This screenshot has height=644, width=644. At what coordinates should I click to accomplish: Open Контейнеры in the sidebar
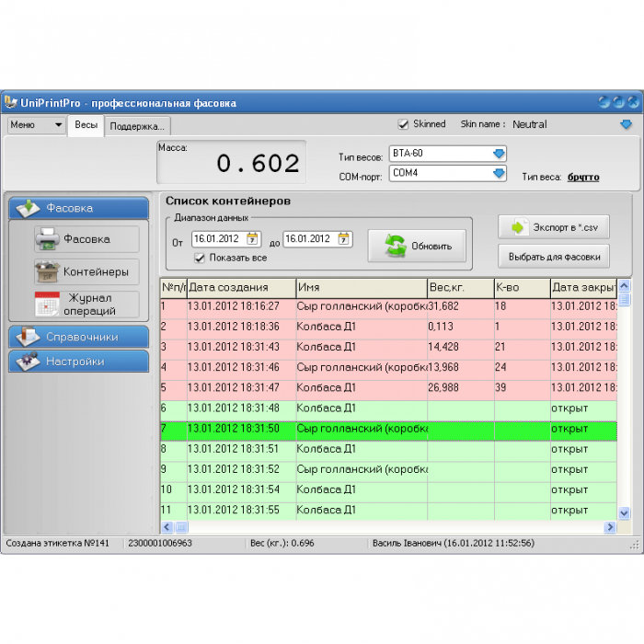pyautogui.click(x=86, y=272)
